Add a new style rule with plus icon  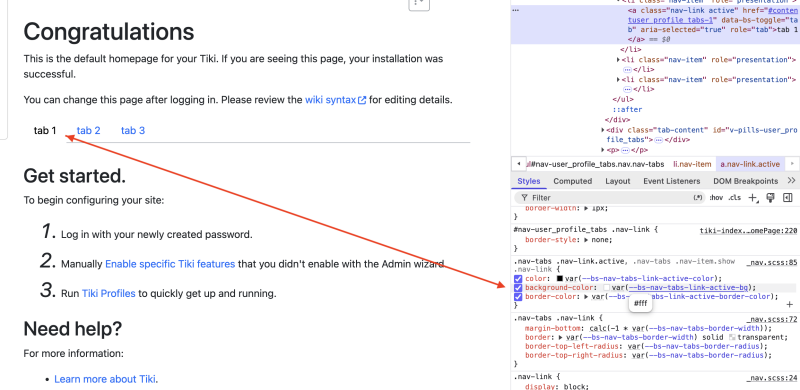(753, 198)
